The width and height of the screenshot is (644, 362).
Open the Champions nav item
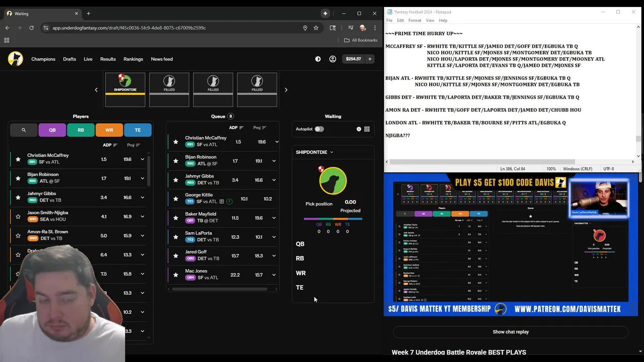click(43, 59)
